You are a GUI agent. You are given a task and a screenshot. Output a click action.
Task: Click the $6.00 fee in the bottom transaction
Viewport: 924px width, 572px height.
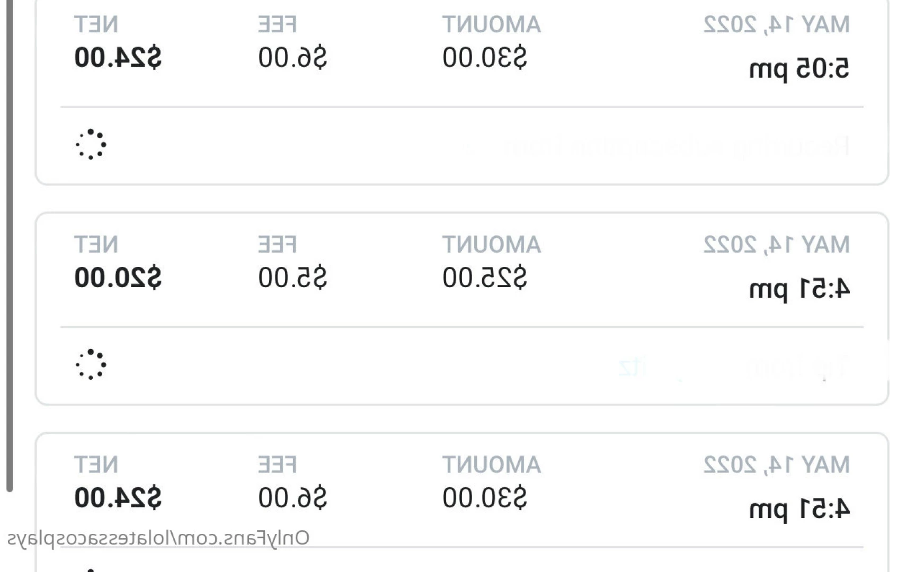click(x=292, y=498)
